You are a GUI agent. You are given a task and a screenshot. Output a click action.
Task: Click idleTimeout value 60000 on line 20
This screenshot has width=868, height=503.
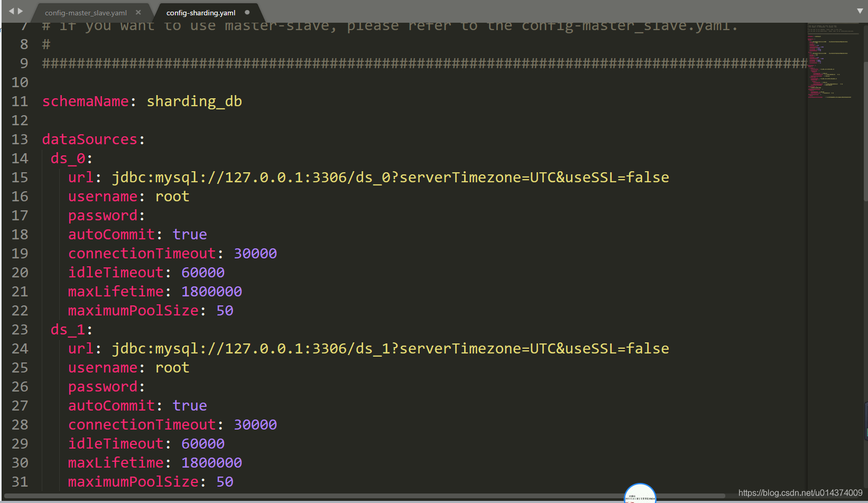click(203, 273)
